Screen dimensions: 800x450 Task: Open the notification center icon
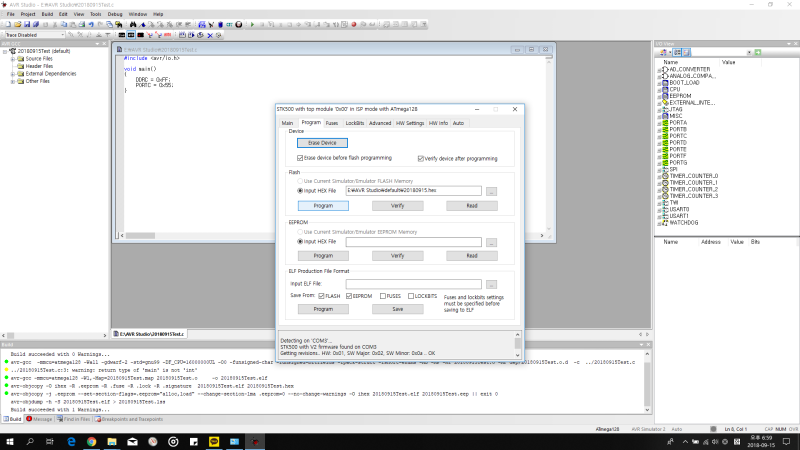(x=787, y=442)
